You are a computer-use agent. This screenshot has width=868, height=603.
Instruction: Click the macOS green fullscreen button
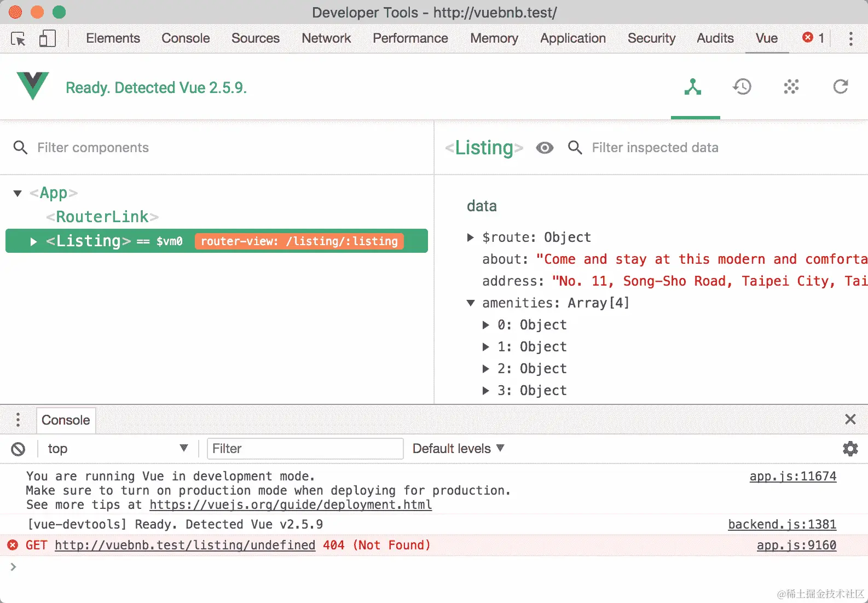pos(59,12)
